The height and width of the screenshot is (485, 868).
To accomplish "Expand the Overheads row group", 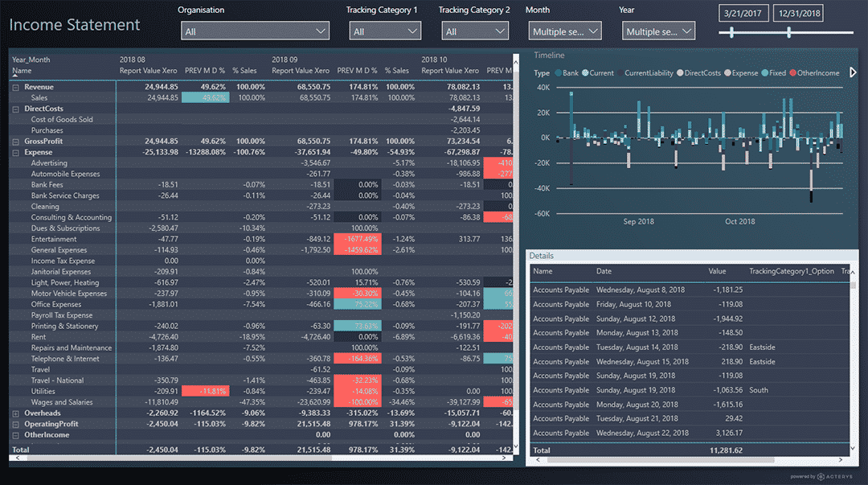I will click(16, 413).
